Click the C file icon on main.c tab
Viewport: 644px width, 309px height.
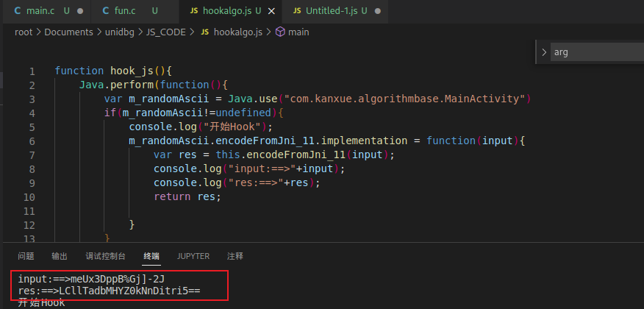click(x=18, y=11)
